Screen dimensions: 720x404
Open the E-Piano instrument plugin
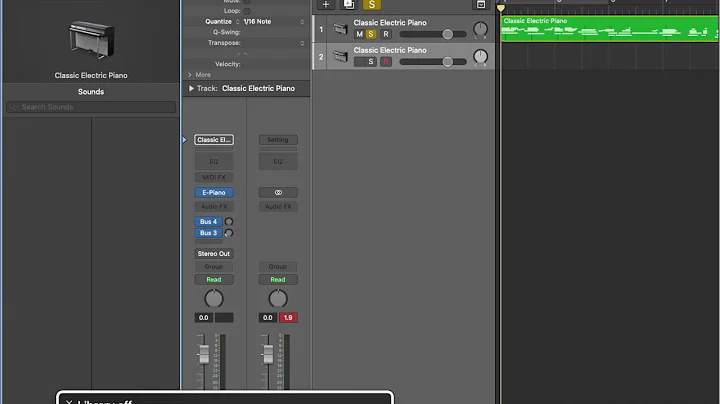[x=214, y=192]
